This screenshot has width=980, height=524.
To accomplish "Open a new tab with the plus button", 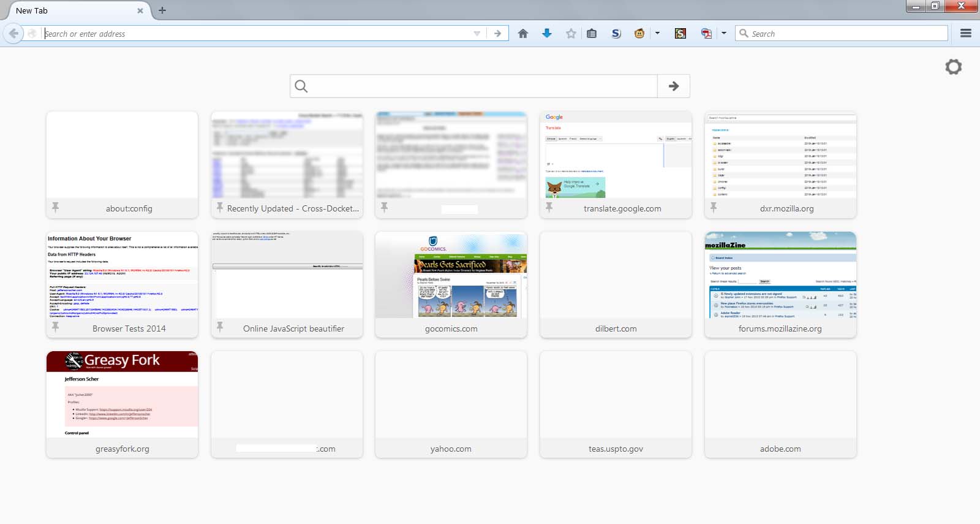I will (162, 10).
